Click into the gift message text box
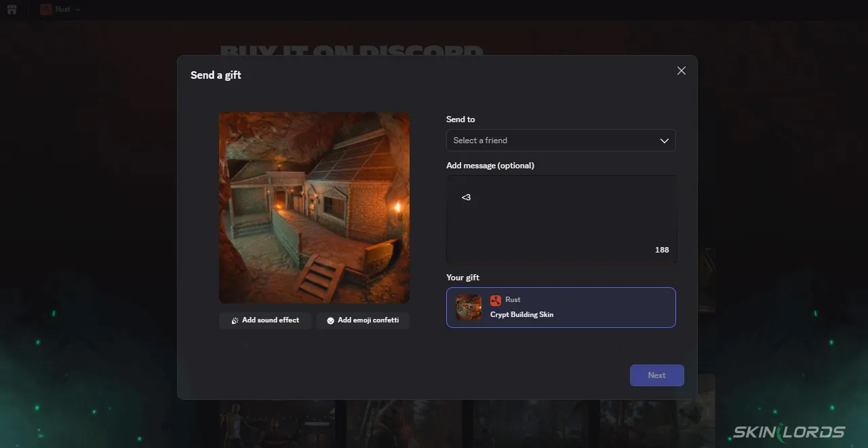This screenshot has height=448, width=868. [561, 219]
